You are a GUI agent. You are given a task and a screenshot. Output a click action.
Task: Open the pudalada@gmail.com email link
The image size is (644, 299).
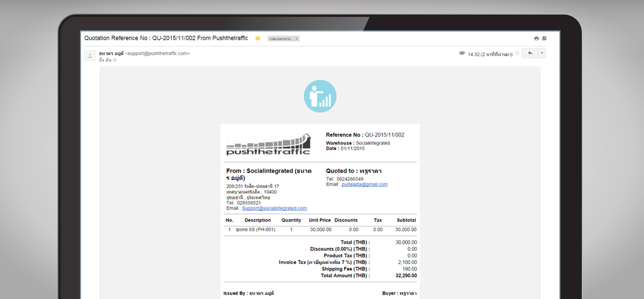(365, 185)
